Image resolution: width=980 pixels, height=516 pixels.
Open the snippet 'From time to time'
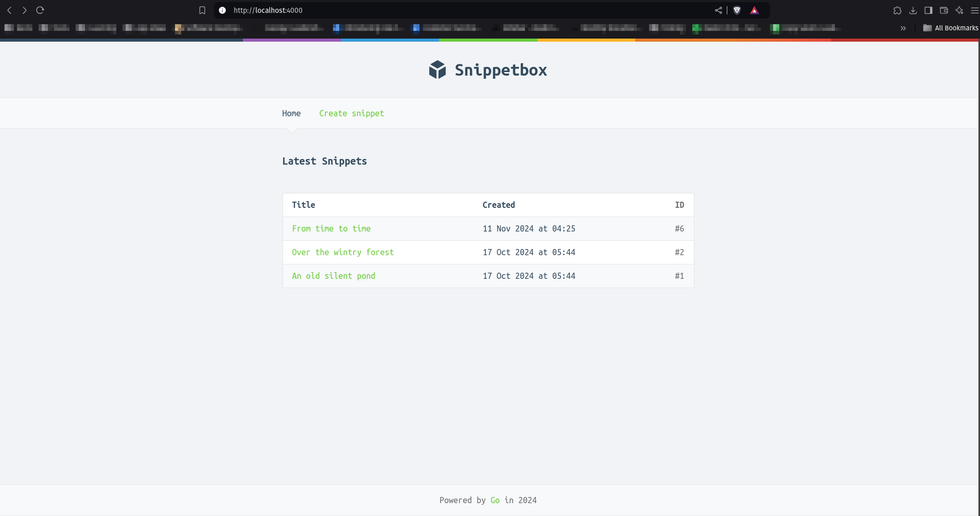coord(331,228)
